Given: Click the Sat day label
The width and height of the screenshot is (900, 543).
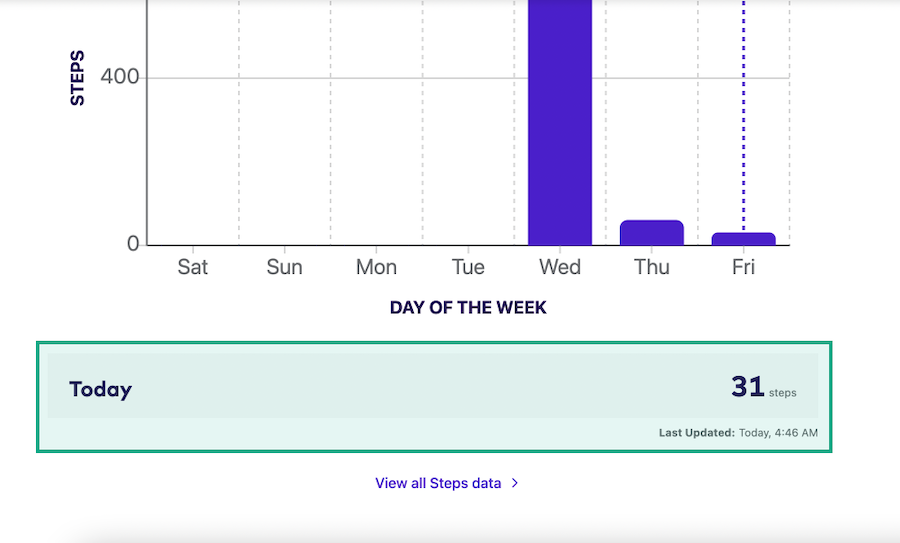Looking at the screenshot, I should [193, 267].
